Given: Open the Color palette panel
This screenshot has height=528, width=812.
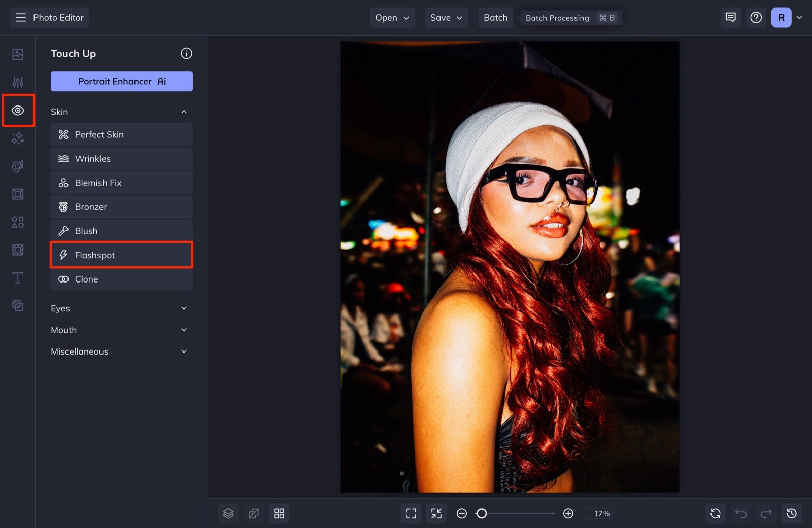Looking at the screenshot, I should pos(18,166).
